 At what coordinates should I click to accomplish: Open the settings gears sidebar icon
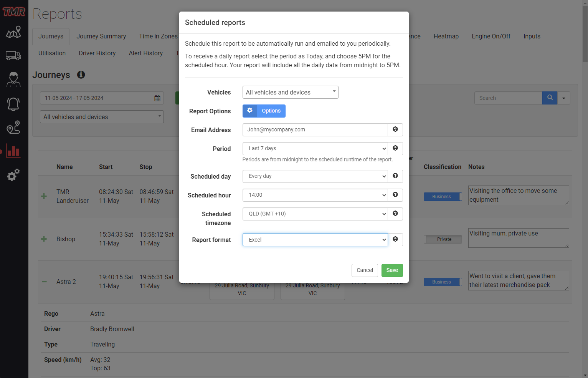13,175
